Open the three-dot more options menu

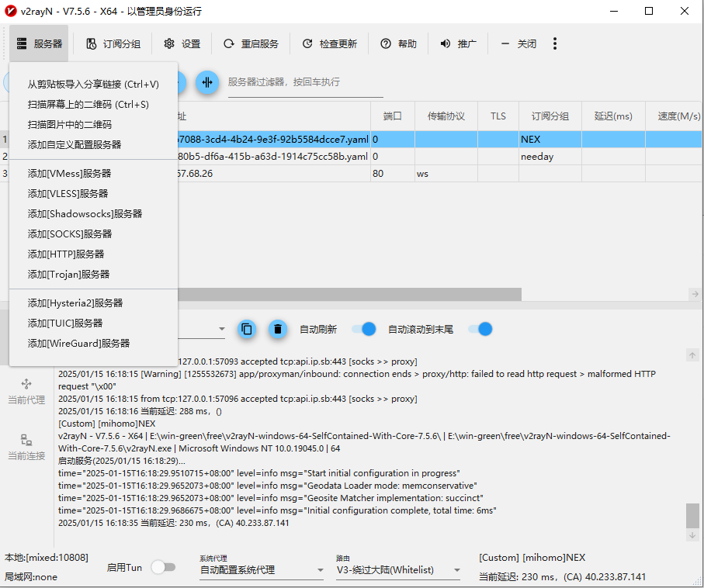(x=555, y=44)
